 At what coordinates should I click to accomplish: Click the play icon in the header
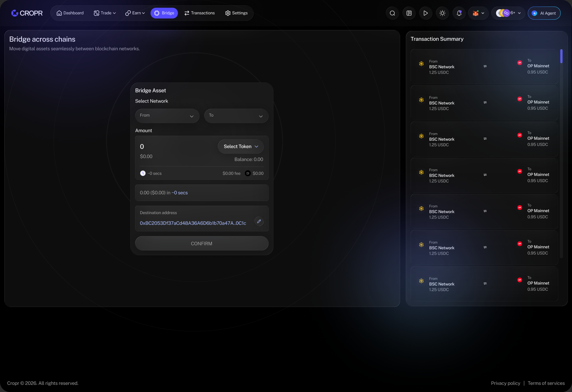pos(425,13)
